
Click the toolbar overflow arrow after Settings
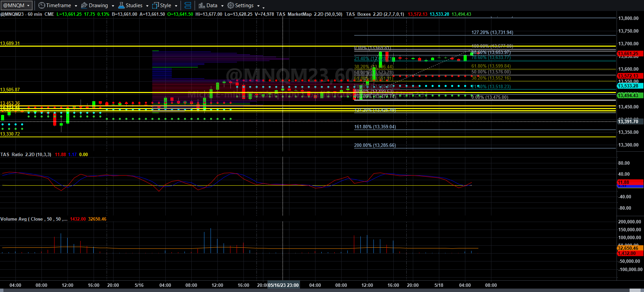click(x=263, y=7)
